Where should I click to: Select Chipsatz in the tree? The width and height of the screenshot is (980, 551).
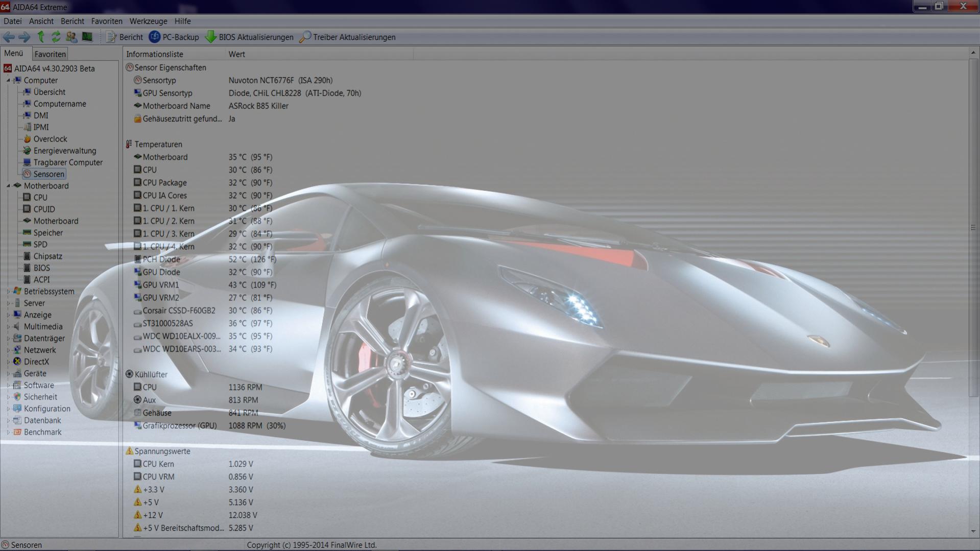pyautogui.click(x=47, y=256)
